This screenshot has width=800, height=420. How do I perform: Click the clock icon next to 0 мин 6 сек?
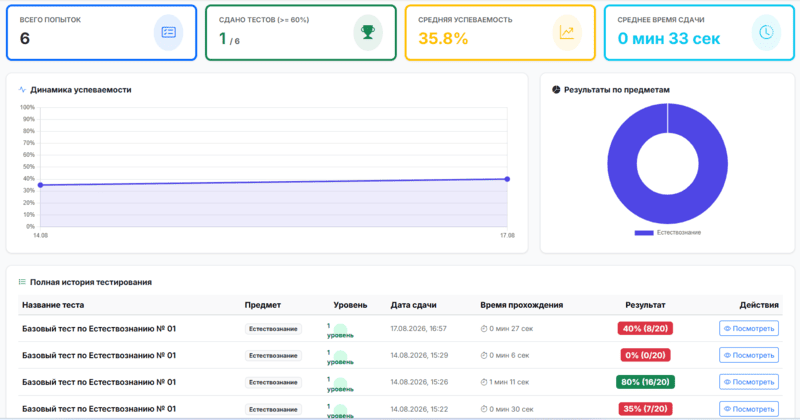(484, 355)
